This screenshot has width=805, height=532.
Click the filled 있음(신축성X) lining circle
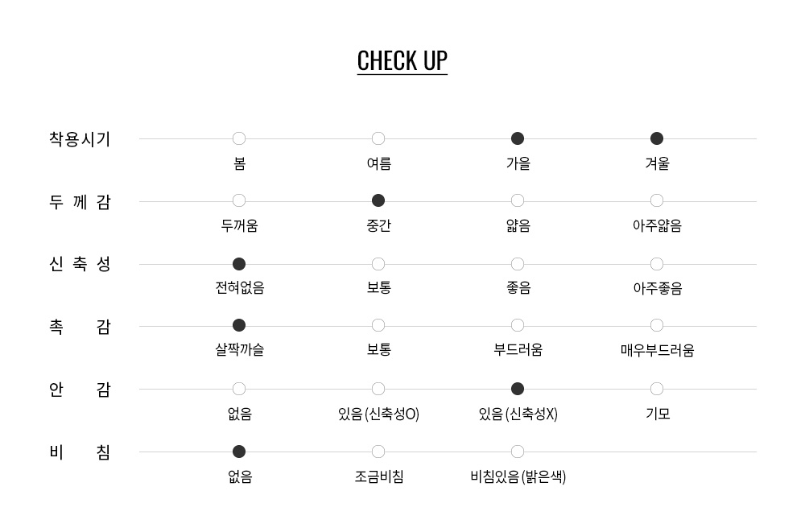(518, 390)
